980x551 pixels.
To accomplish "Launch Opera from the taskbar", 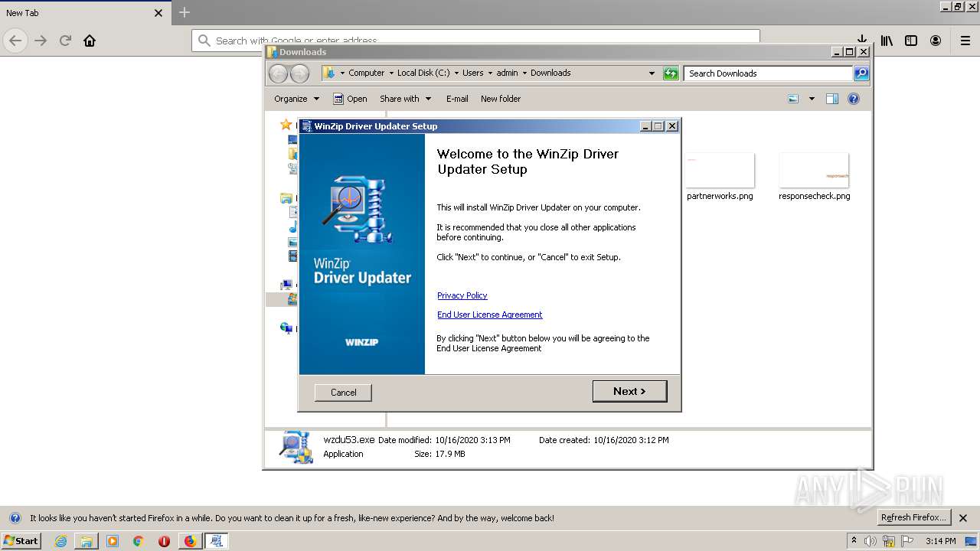I will pos(164,541).
